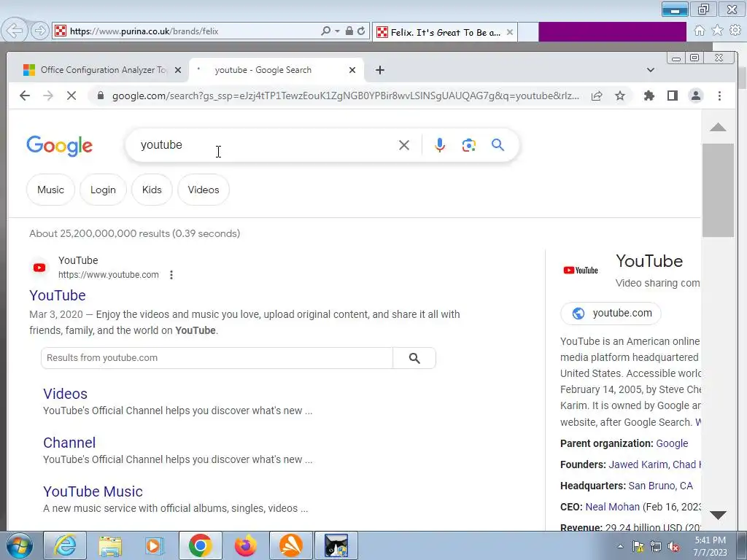Click the blue Google search magnifier

click(x=498, y=145)
